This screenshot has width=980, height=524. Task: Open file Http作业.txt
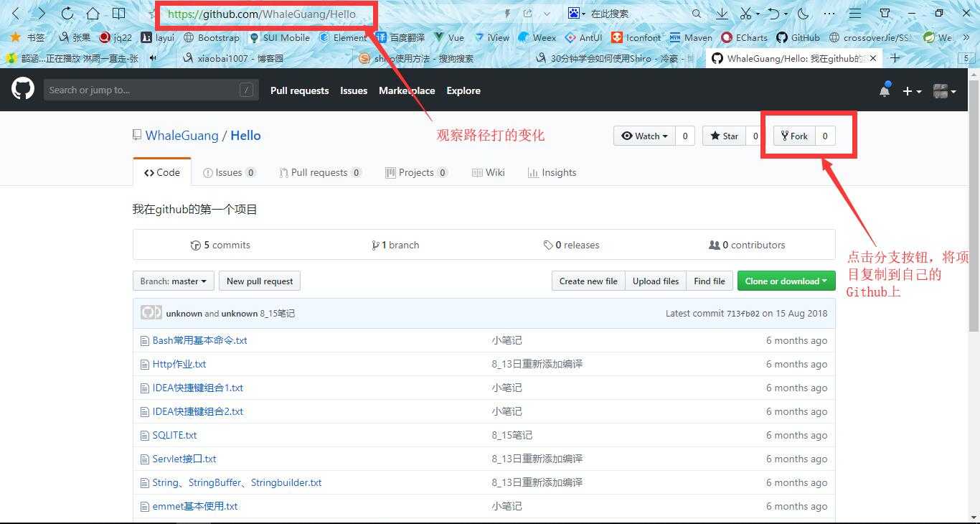coord(179,364)
